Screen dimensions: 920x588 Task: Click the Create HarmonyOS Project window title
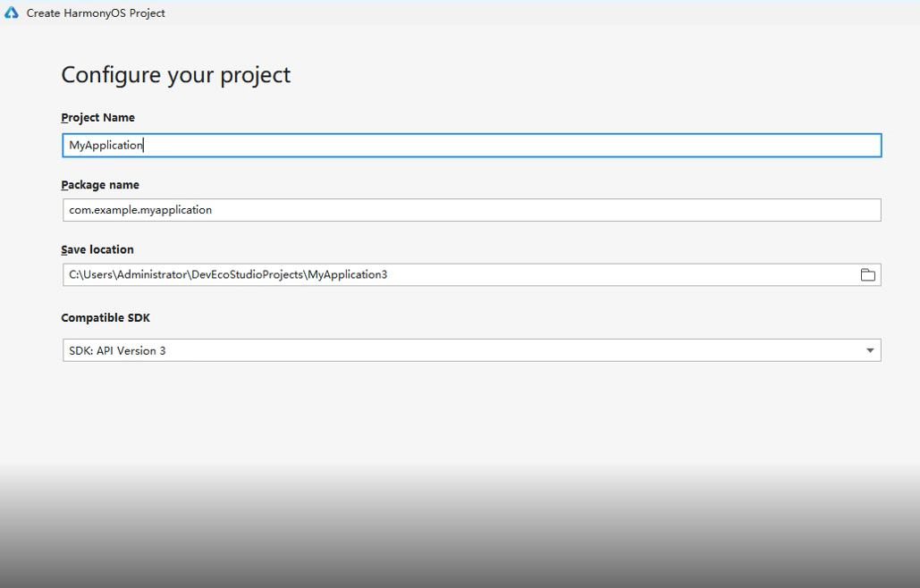96,13
